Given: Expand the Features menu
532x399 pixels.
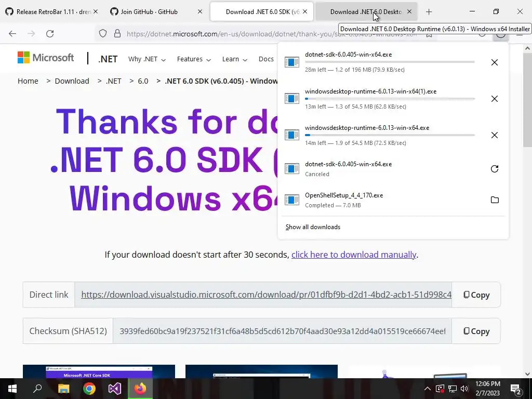Looking at the screenshot, I should point(194,59).
